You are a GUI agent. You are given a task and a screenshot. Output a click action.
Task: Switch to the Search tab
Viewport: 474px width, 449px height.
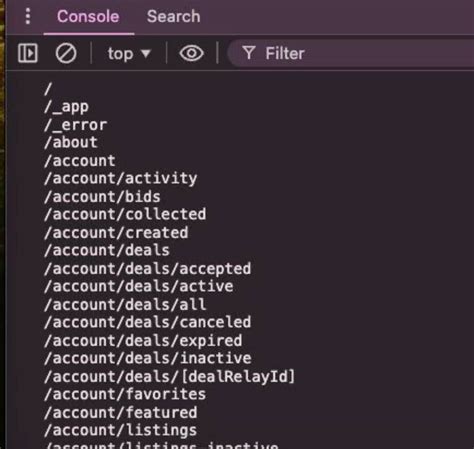(x=174, y=16)
